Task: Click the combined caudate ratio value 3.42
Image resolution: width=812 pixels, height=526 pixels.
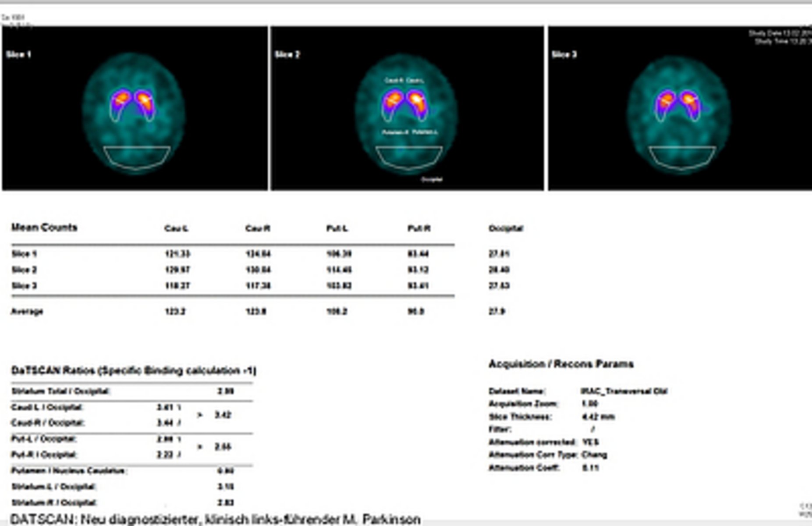Action: pyautogui.click(x=223, y=415)
